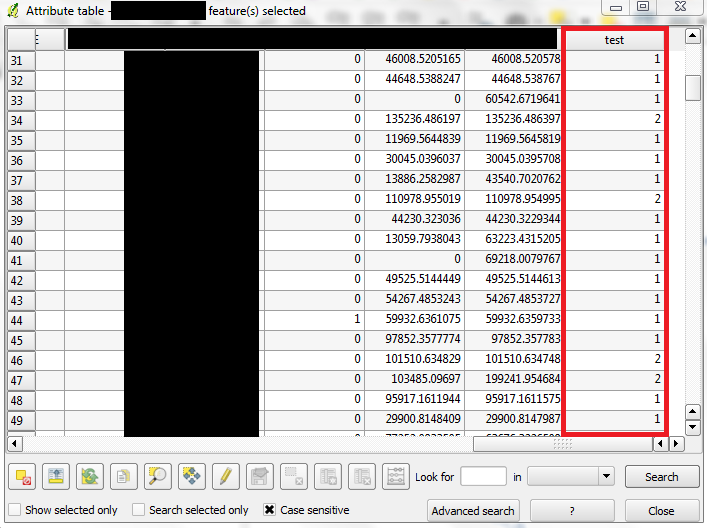
Task: Click horizontal scrollbar leftmost arrow
Action: coord(14,444)
